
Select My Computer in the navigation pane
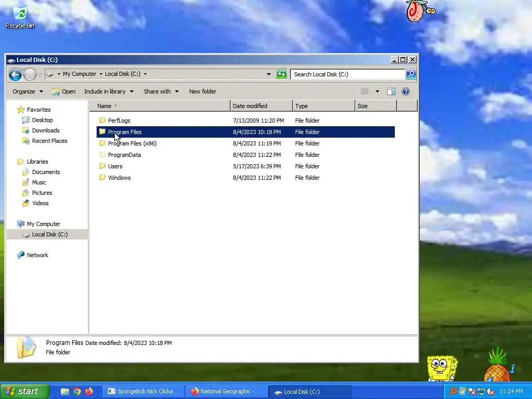[x=44, y=224]
